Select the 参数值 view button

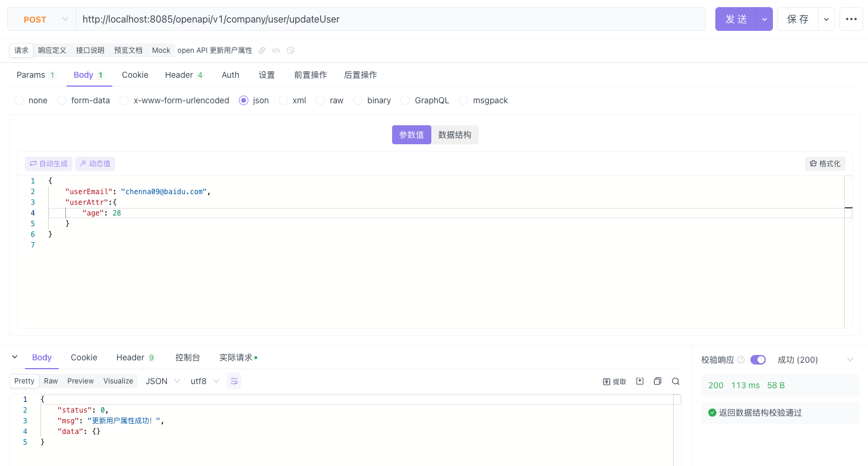pos(412,135)
